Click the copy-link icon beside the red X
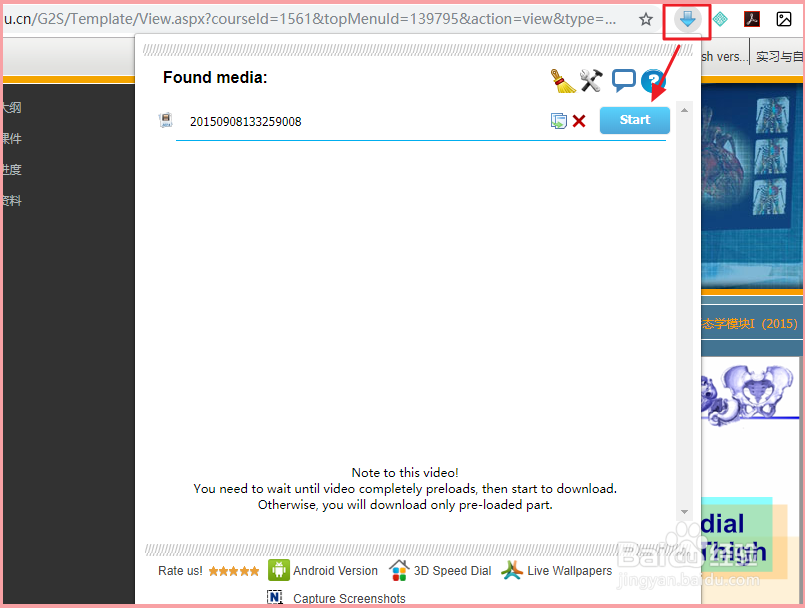 tap(559, 121)
